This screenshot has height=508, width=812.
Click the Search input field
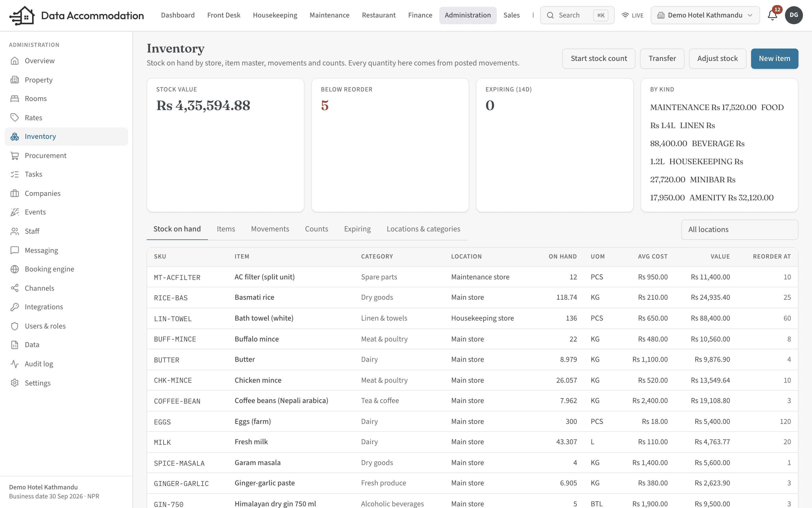pyautogui.click(x=577, y=15)
